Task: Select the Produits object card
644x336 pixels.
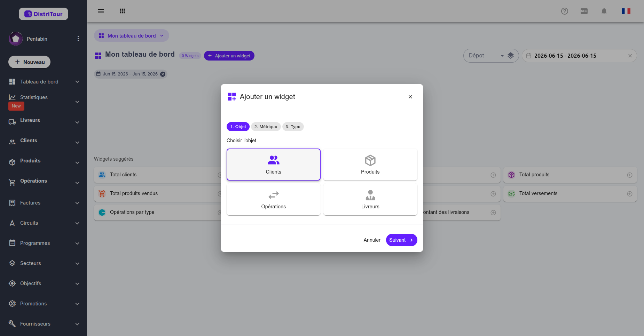Action: (x=370, y=165)
